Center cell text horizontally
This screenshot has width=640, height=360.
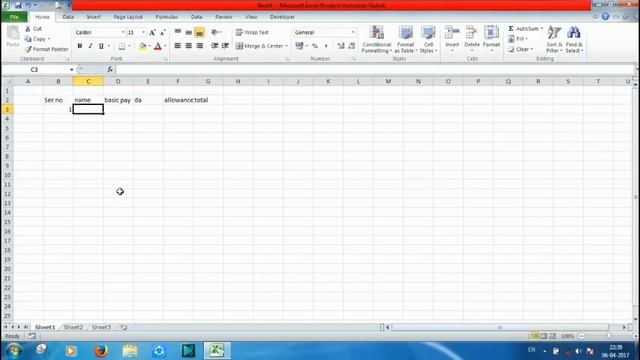click(189, 46)
